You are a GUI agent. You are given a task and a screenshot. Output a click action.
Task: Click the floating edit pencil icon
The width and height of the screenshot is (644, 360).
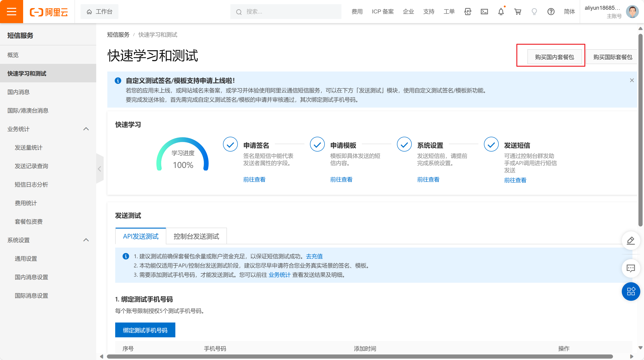point(631,241)
